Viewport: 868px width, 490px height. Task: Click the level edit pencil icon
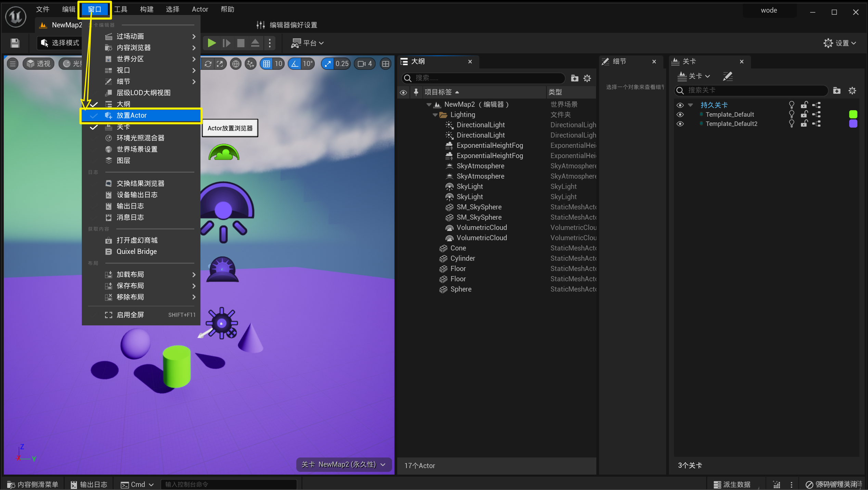click(727, 76)
